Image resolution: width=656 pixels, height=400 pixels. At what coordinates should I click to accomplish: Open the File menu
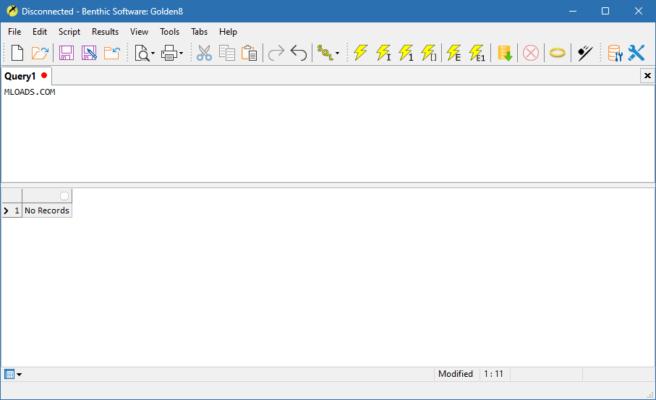pos(14,32)
